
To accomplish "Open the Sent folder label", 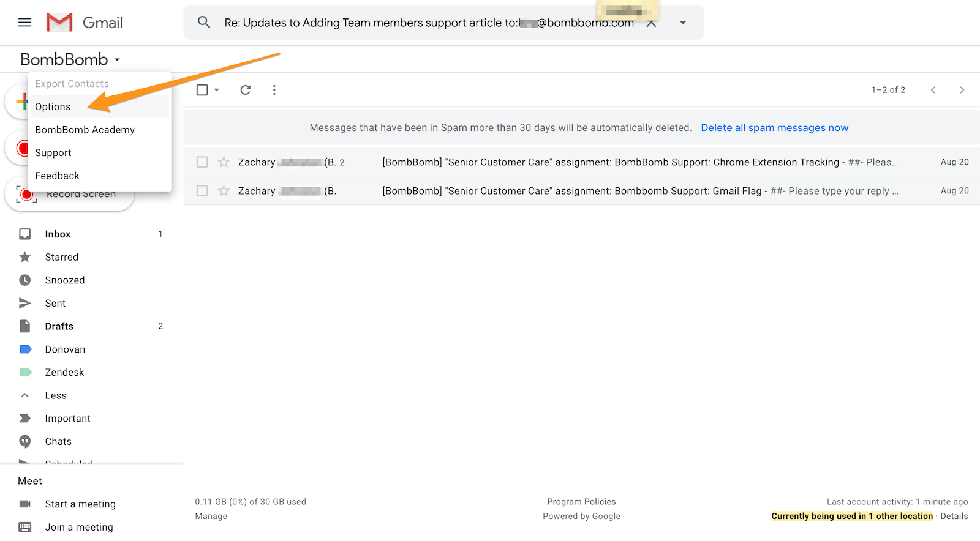I will click(x=55, y=304).
